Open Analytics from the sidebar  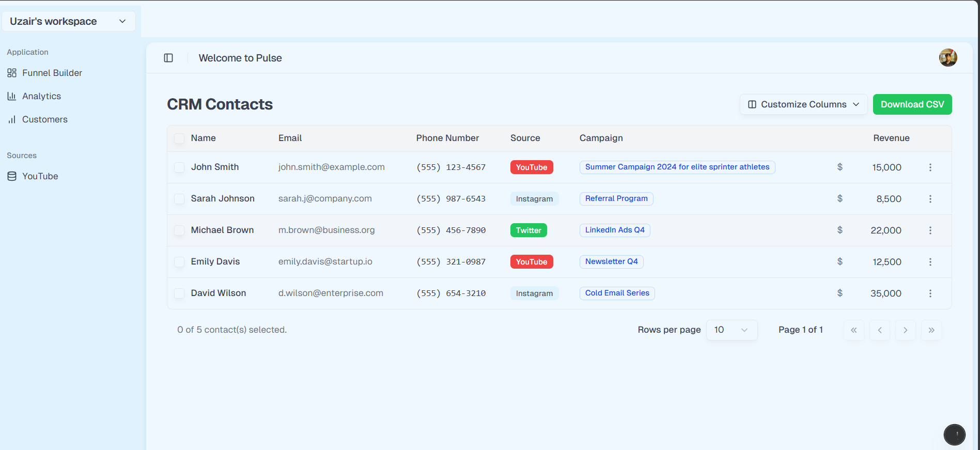click(41, 96)
